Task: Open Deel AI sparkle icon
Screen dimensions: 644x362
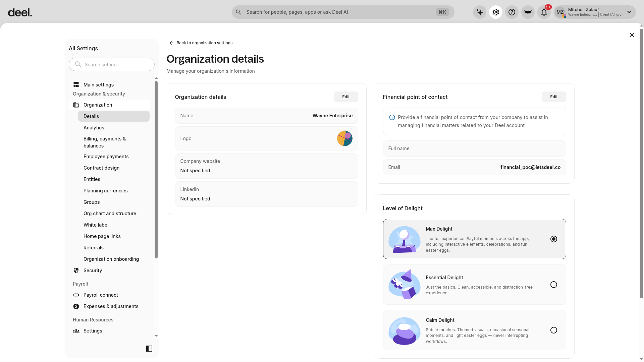Action: [480, 12]
